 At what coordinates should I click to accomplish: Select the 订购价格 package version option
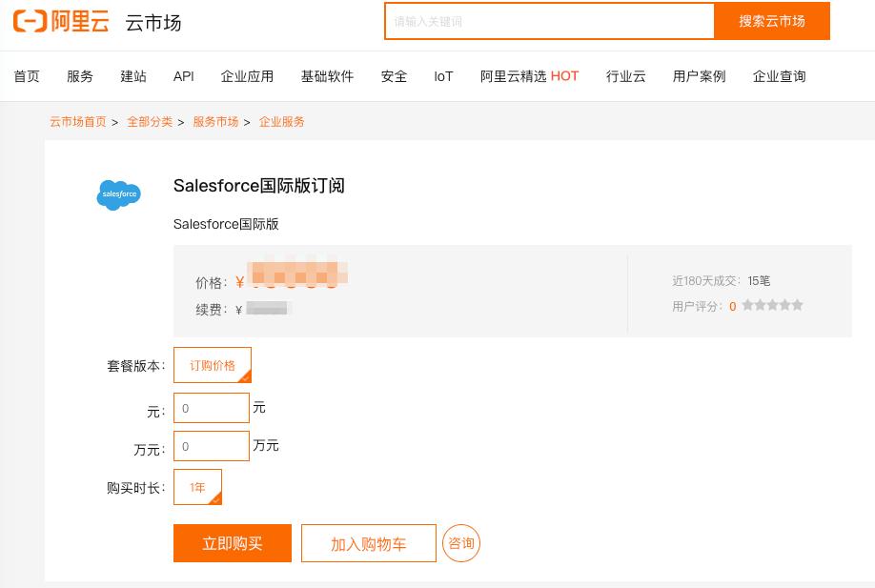212,365
